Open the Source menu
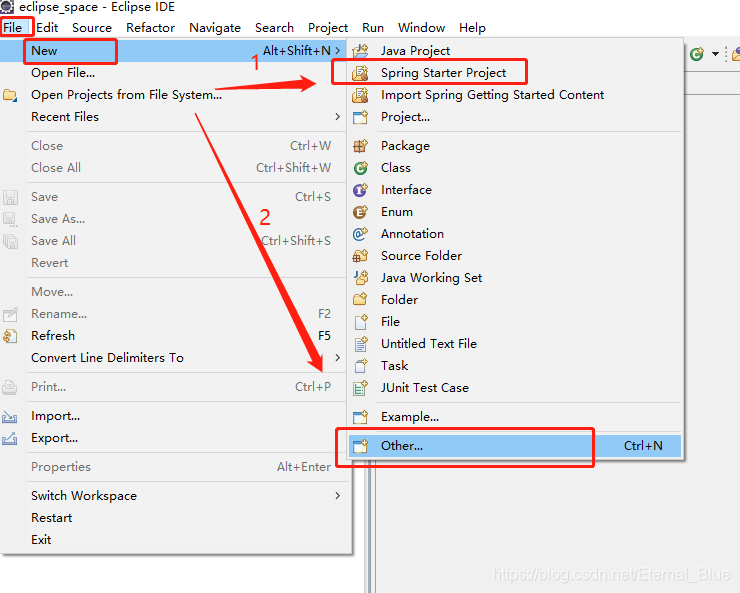 point(92,28)
